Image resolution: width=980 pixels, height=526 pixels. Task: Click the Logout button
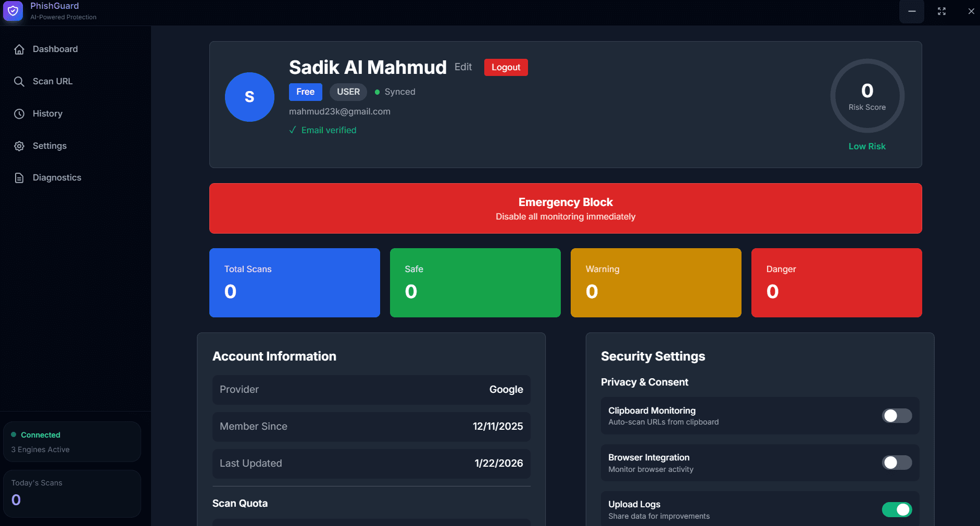[506, 67]
